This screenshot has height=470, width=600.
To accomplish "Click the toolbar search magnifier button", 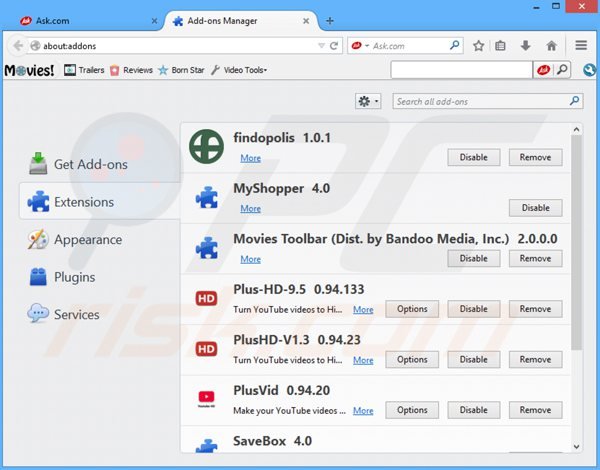I will [562, 70].
